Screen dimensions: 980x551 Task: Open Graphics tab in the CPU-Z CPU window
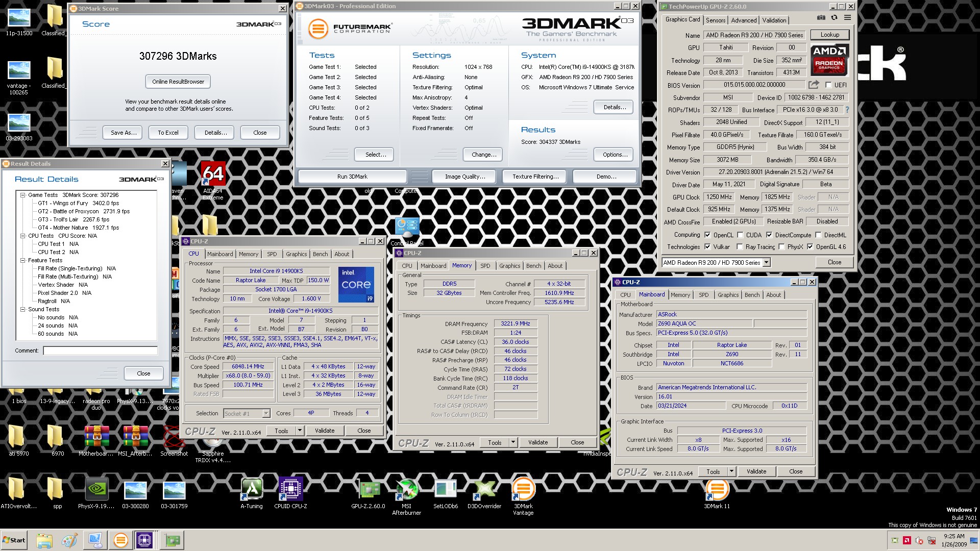(297, 254)
